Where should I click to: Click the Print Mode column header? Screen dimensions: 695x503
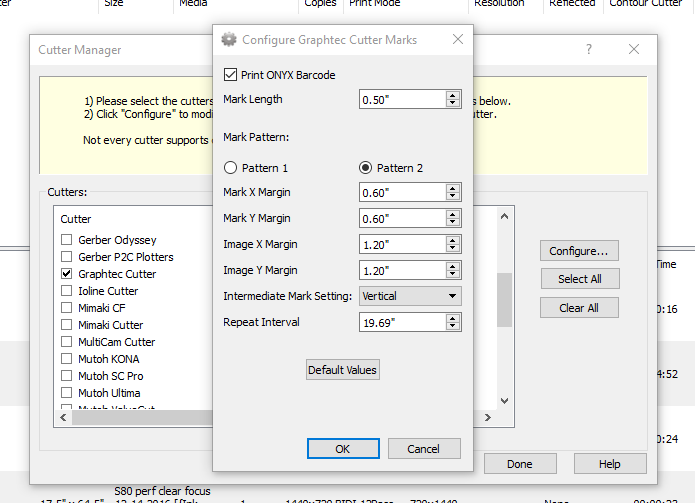tap(375, 3)
